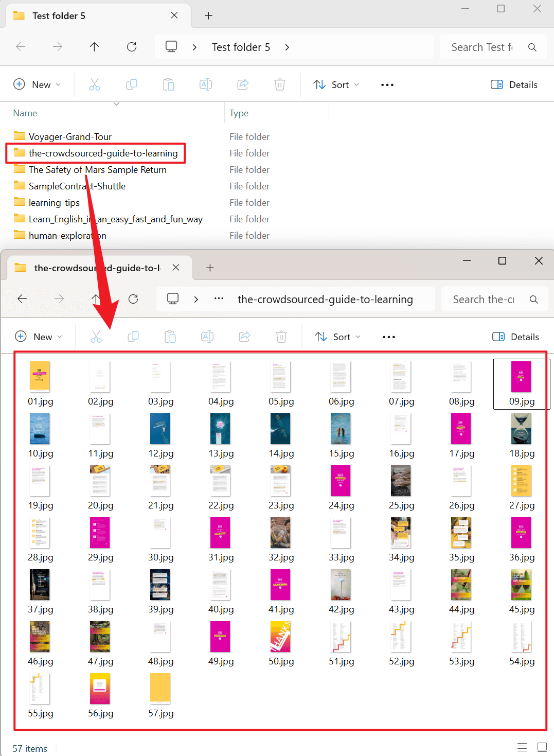Image resolution: width=554 pixels, height=756 pixels.
Task: Add a new tab in the lower window
Action: tap(210, 268)
